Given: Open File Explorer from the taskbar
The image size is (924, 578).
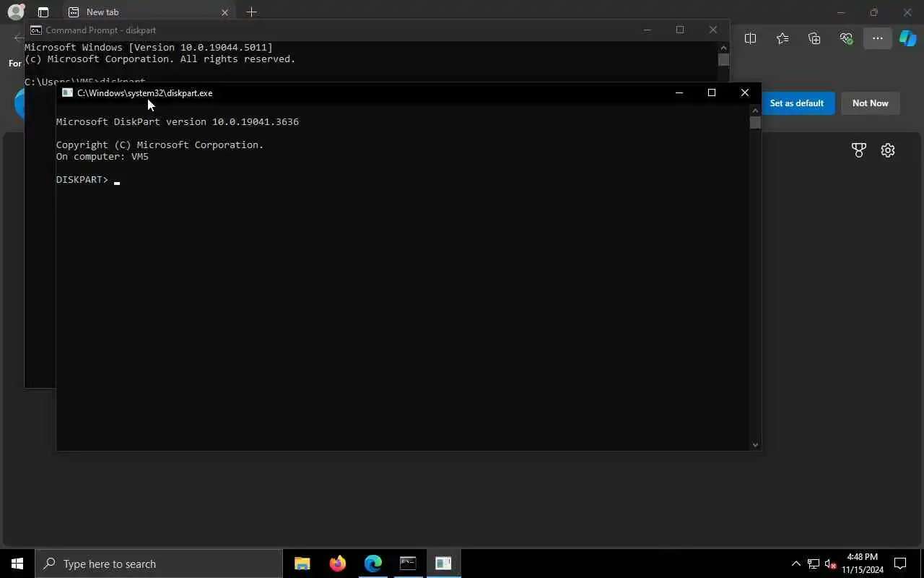Looking at the screenshot, I should [302, 564].
